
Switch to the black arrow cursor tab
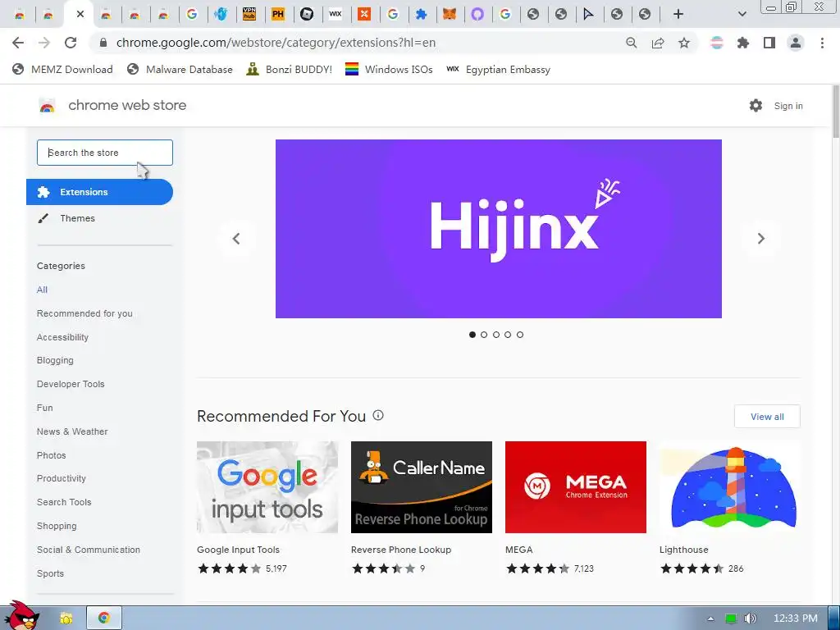coord(588,14)
